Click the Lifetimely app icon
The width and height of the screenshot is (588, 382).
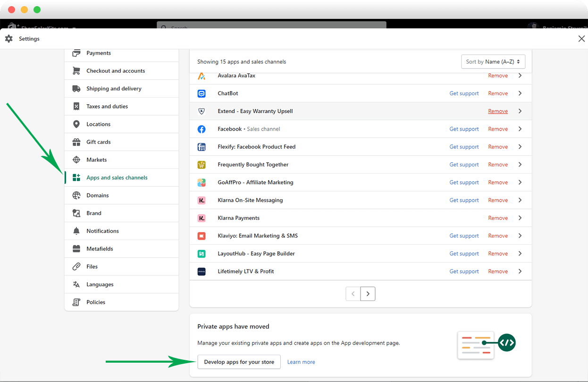tap(202, 272)
